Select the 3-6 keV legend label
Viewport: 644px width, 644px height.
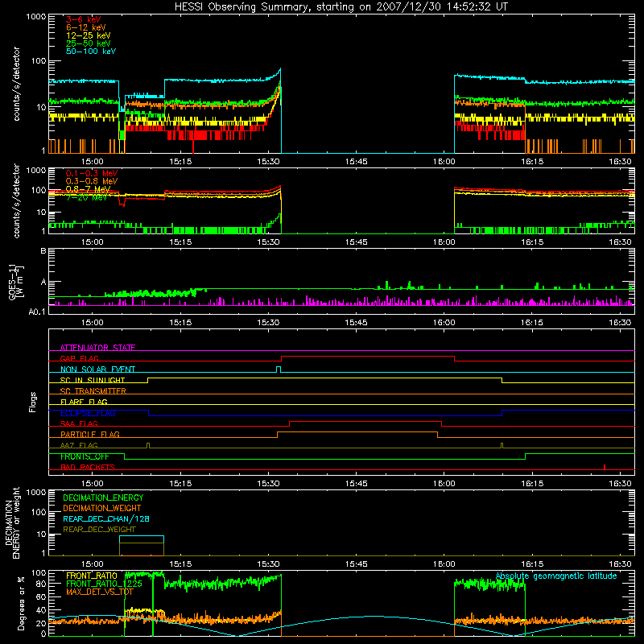pyautogui.click(x=84, y=19)
